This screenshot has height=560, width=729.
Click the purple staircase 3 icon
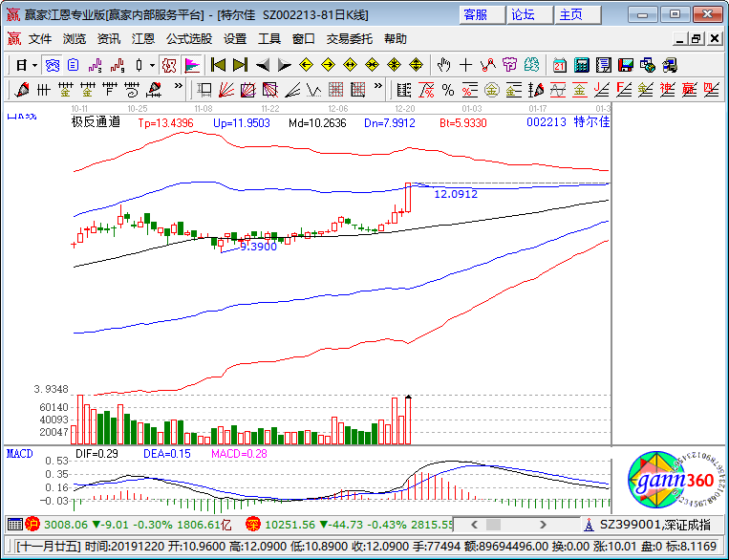pos(96,66)
